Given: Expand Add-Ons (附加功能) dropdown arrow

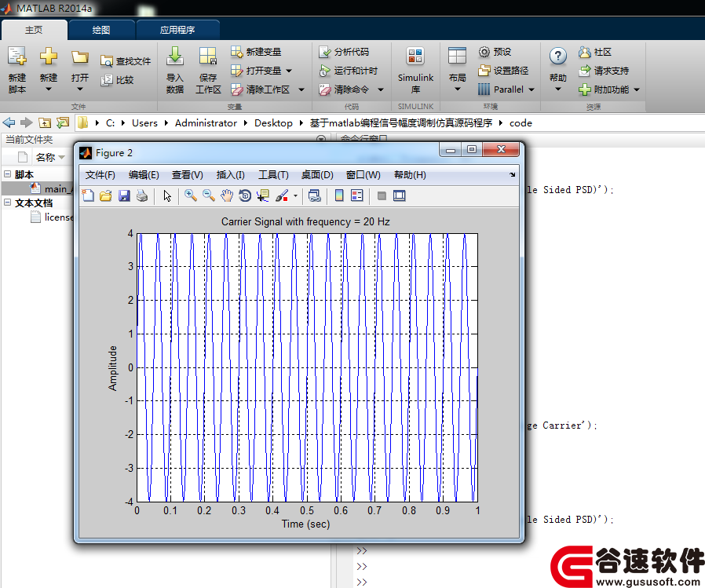Looking at the screenshot, I should coord(636,89).
